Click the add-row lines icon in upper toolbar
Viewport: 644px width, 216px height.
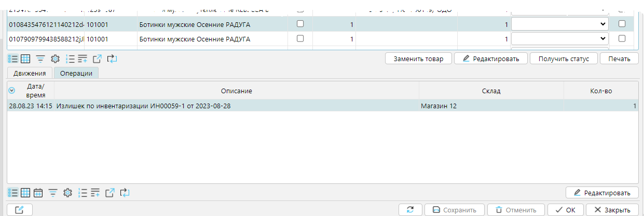(83, 59)
